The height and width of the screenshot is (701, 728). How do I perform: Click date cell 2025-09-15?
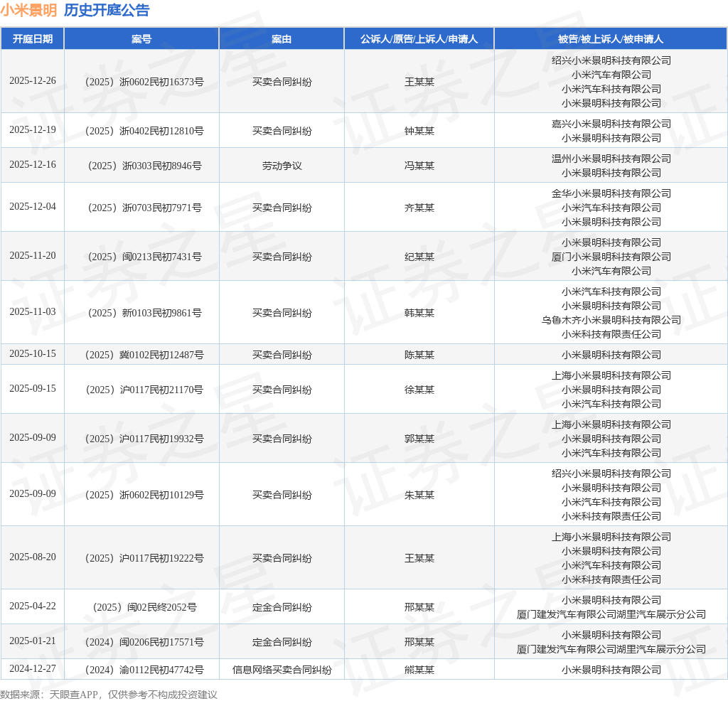(x=33, y=389)
